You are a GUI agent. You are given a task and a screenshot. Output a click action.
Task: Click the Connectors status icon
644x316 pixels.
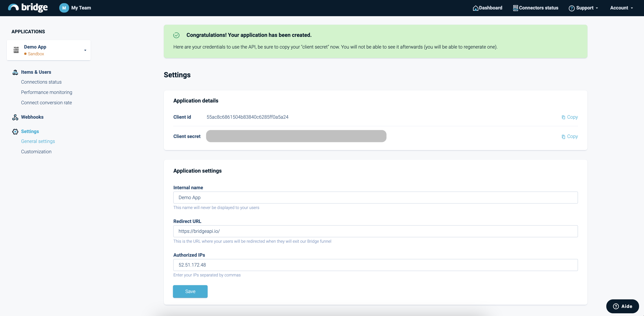515,8
